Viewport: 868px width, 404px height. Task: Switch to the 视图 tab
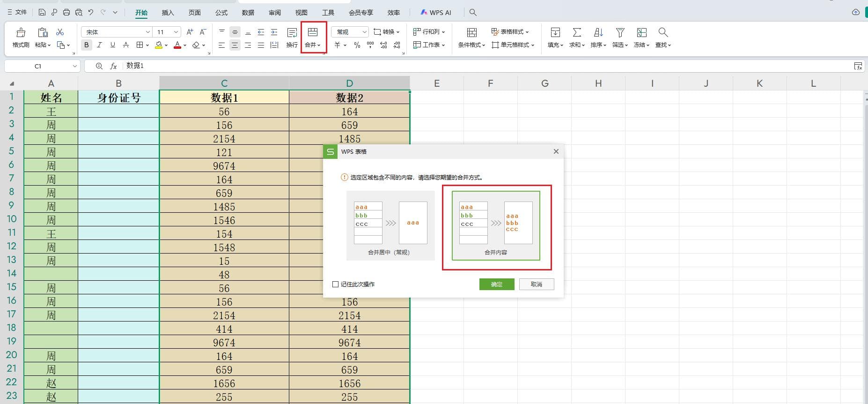pyautogui.click(x=302, y=13)
